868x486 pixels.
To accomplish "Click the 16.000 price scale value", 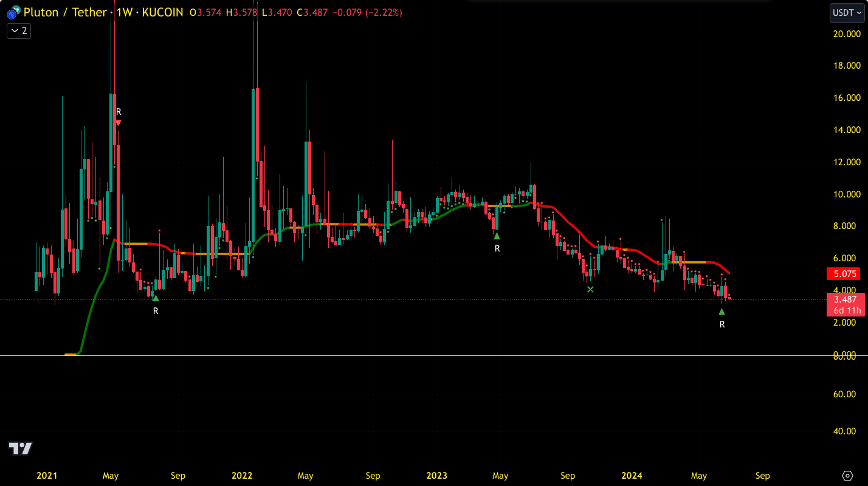I will pyautogui.click(x=847, y=98).
